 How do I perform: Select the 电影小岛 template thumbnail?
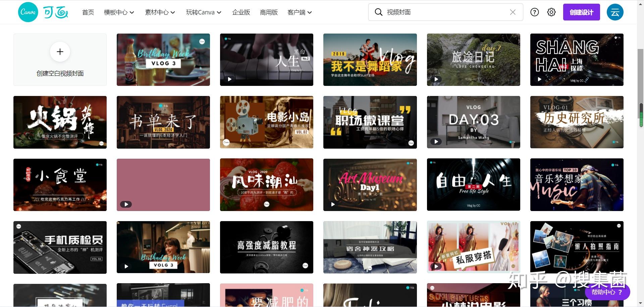(x=267, y=122)
